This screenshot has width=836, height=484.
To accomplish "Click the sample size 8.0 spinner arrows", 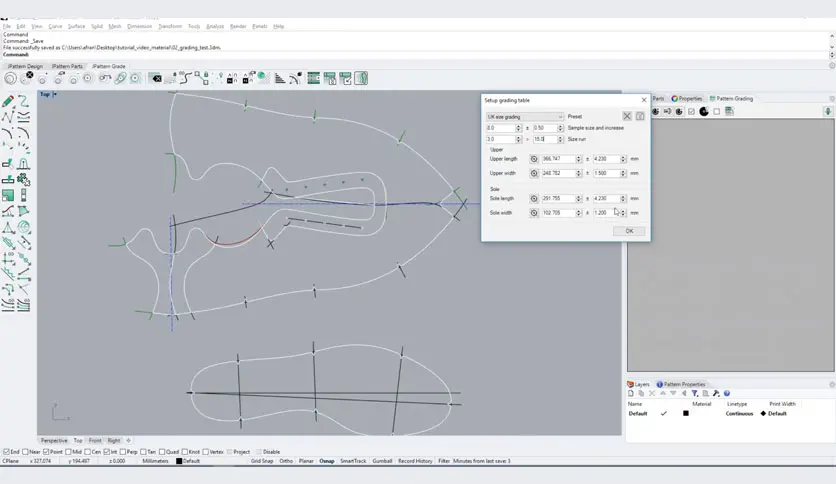I will click(518, 128).
